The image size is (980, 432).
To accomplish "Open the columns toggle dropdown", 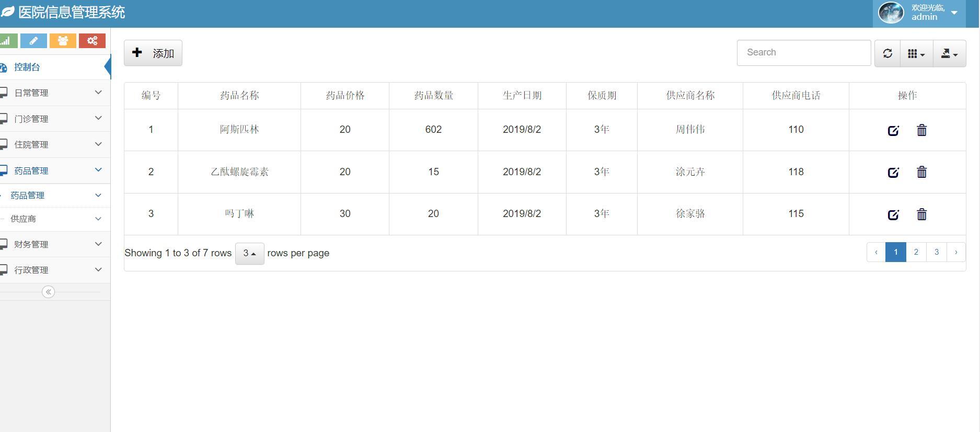I will (x=917, y=53).
